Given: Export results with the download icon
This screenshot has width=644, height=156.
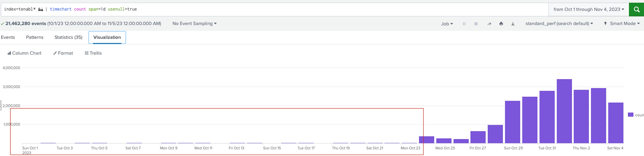Looking at the screenshot, I should 513,24.
